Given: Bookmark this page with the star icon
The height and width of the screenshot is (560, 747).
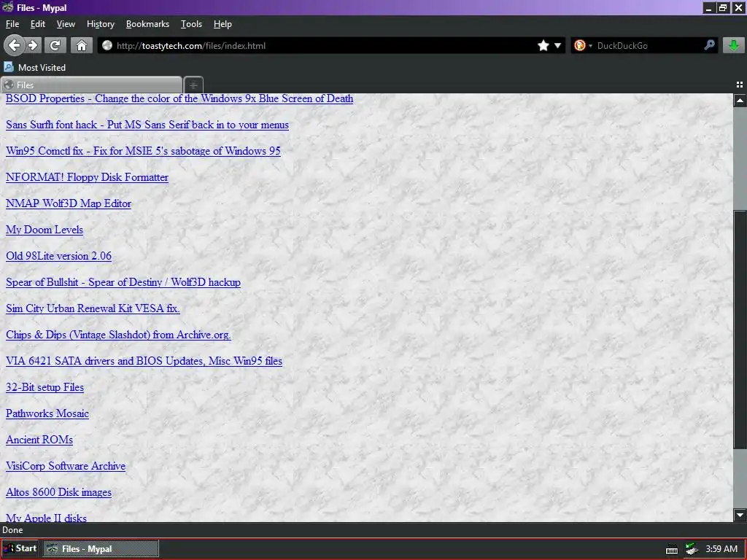Looking at the screenshot, I should point(543,45).
